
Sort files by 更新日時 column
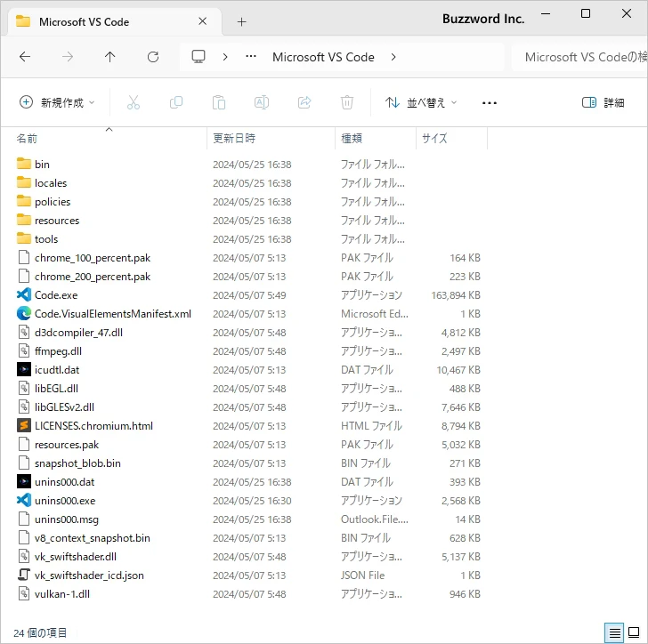tap(234, 139)
